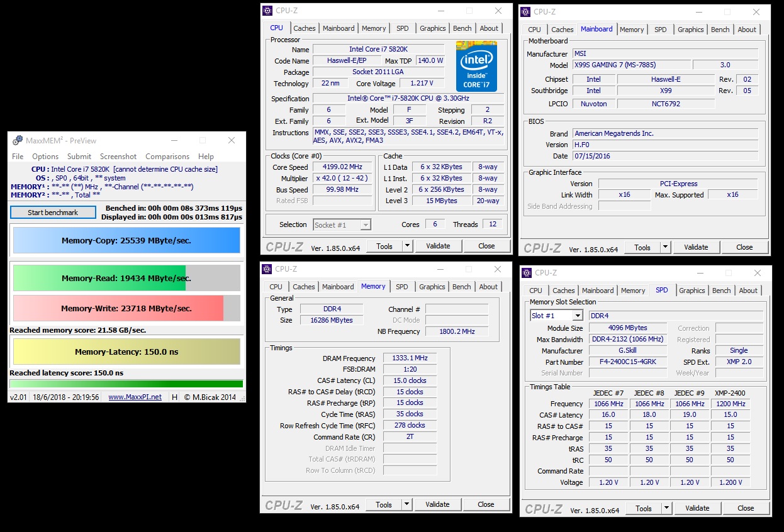Open the www.MaxxPI.net link
The image size is (784, 532).
(135, 397)
